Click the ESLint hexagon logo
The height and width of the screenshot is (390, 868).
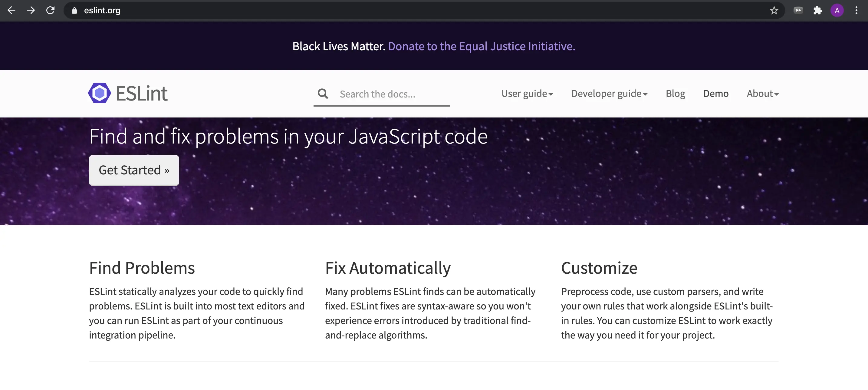click(99, 93)
